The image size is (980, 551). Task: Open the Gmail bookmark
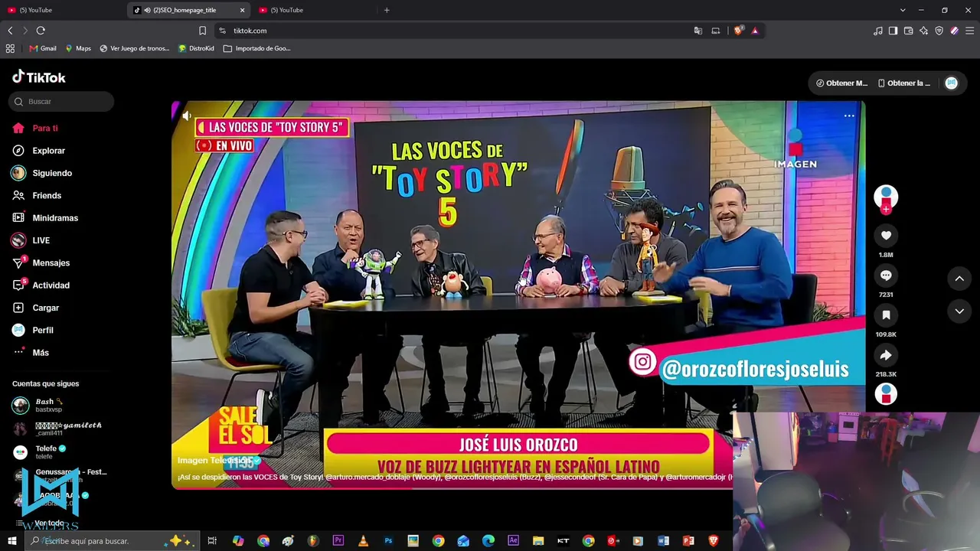[43, 48]
